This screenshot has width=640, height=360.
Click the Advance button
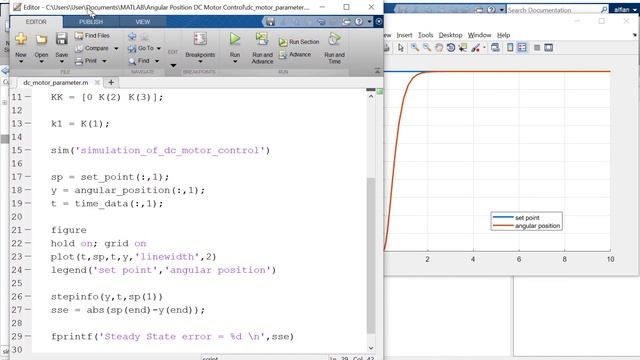pyautogui.click(x=295, y=55)
